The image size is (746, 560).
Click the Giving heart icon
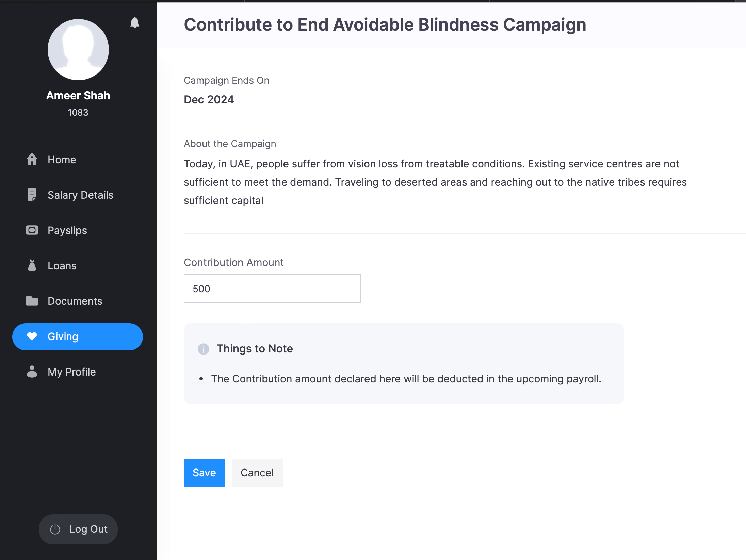click(32, 336)
